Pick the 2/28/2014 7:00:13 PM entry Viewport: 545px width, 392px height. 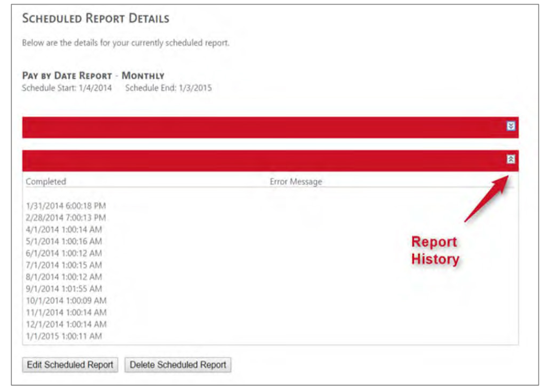[x=66, y=218]
